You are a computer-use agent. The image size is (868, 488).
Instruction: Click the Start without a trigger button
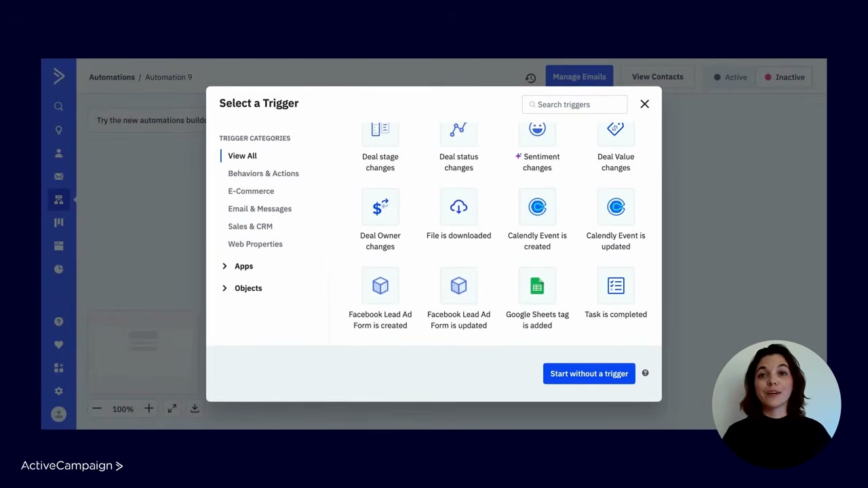[589, 373]
